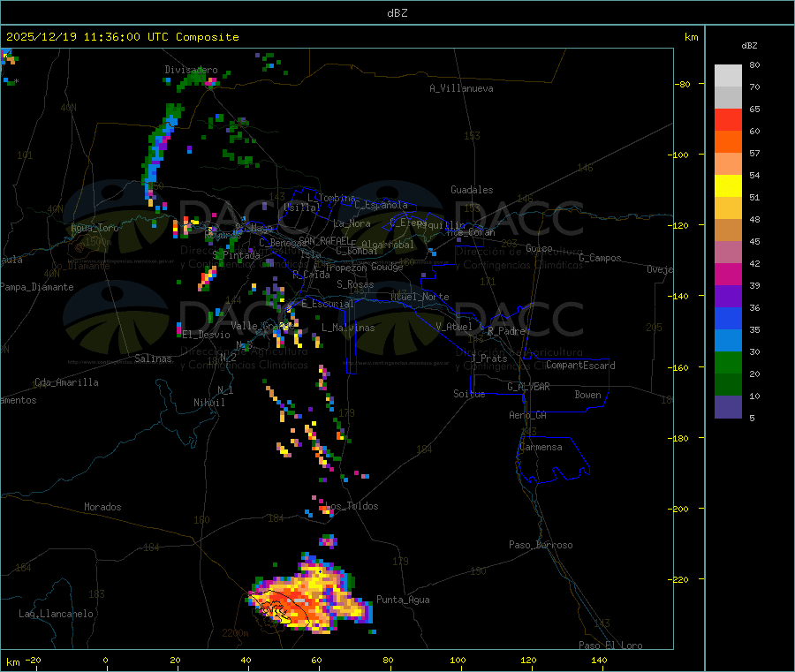This screenshot has height=672, width=795.
Task: Click the Punta_Agua place label
Action: (x=403, y=600)
